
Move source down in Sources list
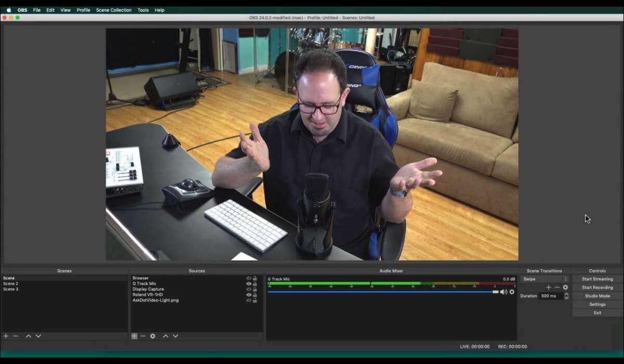[x=175, y=336]
